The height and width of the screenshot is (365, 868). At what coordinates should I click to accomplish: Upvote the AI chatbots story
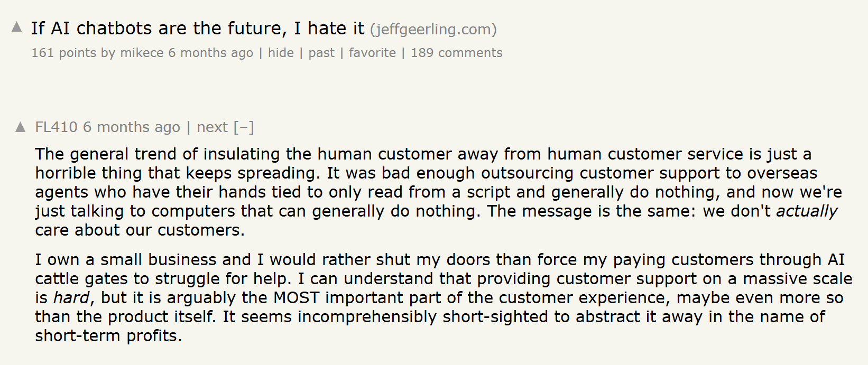(17, 27)
